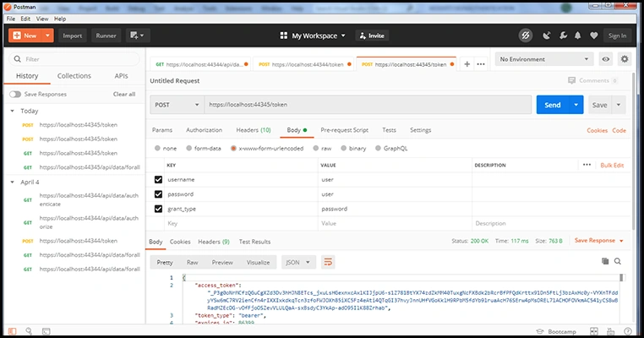The width and height of the screenshot is (644, 338).
Task: Open settings wrench icon in header
Action: (x=563, y=35)
